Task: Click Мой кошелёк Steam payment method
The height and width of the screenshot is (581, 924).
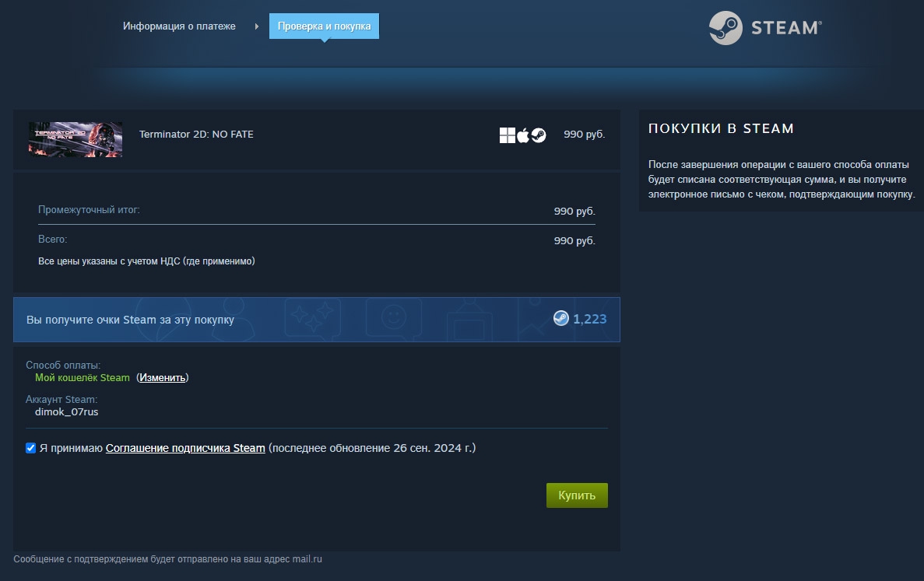Action: (x=83, y=378)
